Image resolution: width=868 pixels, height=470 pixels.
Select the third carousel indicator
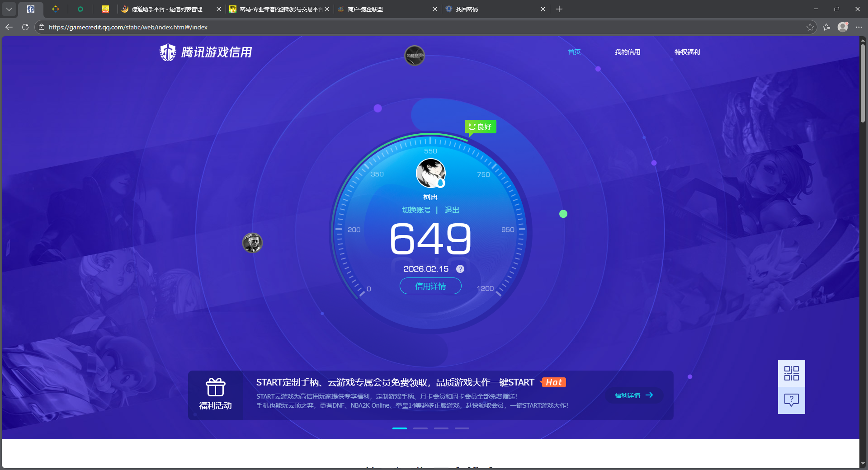441,428
